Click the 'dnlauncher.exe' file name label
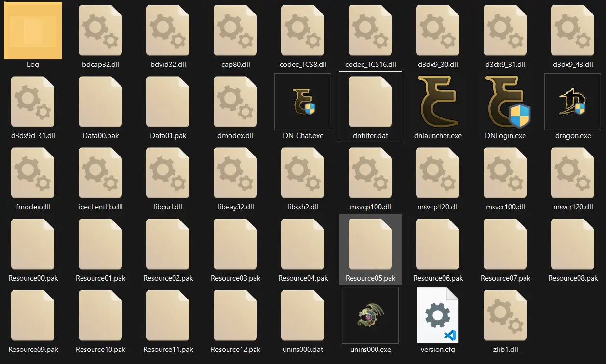 point(438,136)
